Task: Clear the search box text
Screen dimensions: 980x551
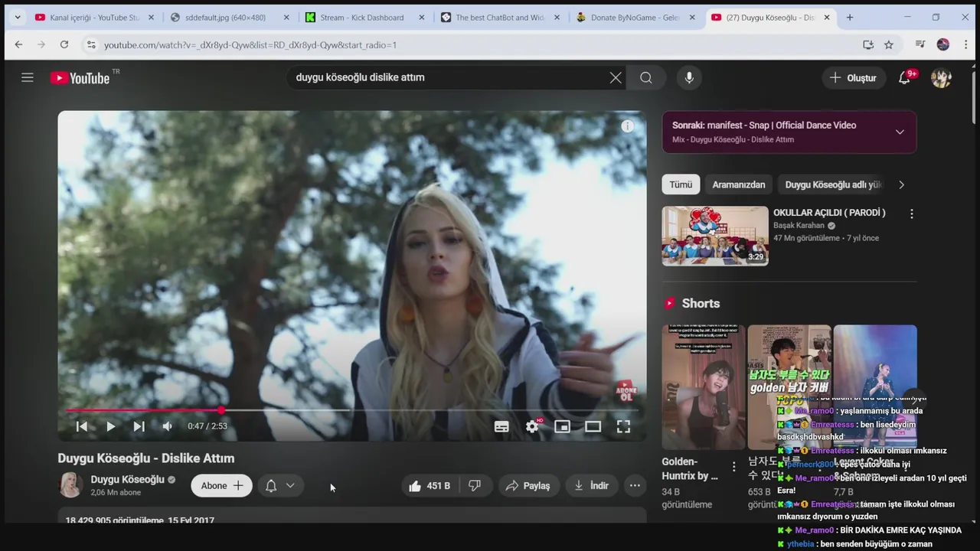Action: [616, 77]
